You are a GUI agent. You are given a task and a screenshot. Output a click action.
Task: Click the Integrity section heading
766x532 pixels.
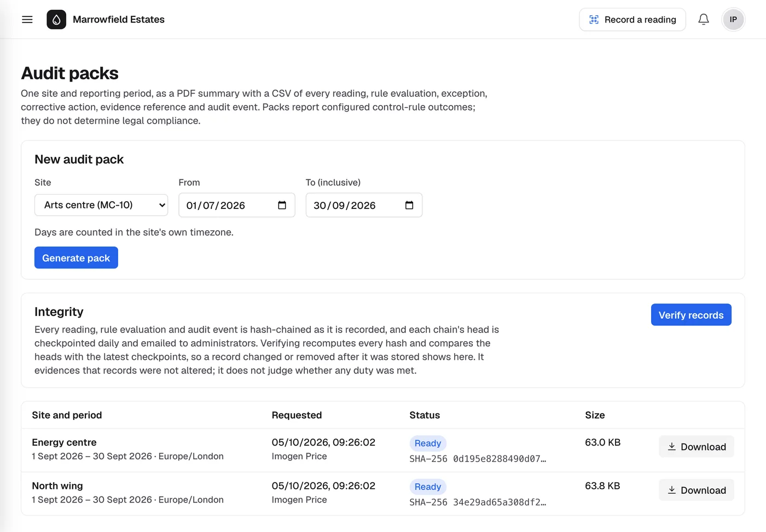point(59,312)
